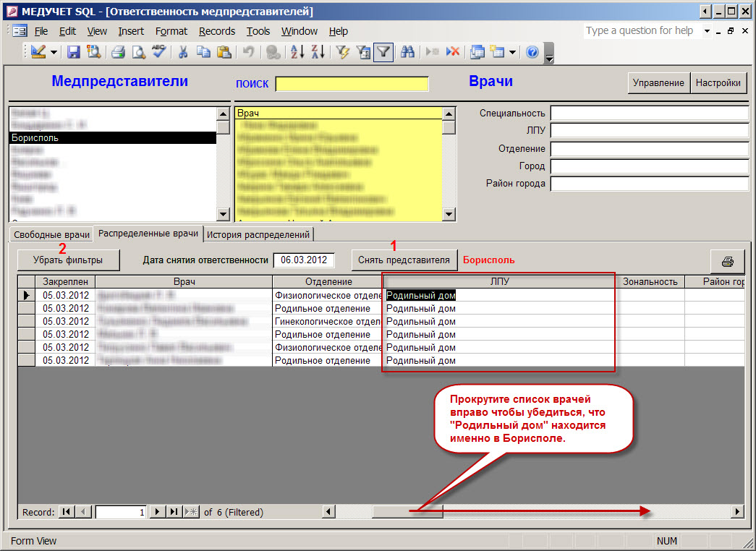Click the Find binoculars icon
The image size is (756, 551).
coord(407,51)
